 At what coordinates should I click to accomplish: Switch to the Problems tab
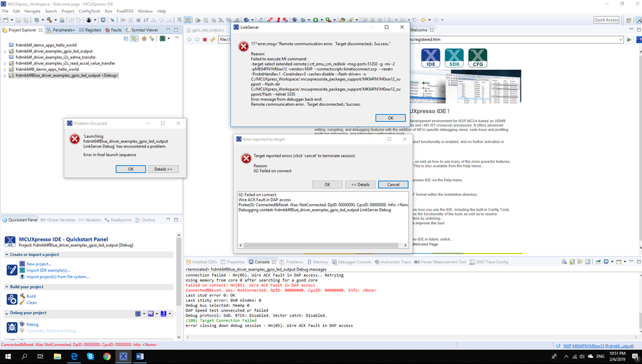tap(292, 262)
